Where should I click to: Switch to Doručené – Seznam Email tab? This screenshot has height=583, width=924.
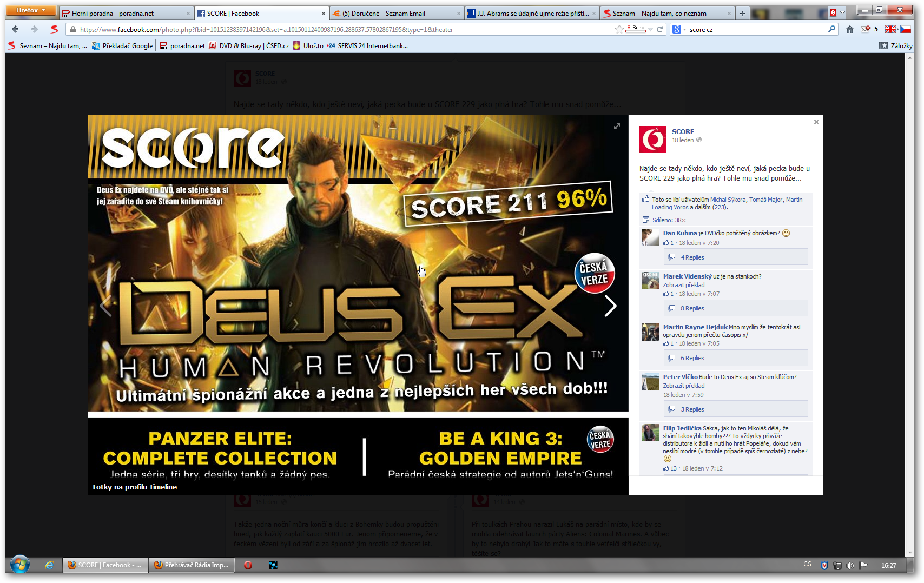click(x=395, y=14)
